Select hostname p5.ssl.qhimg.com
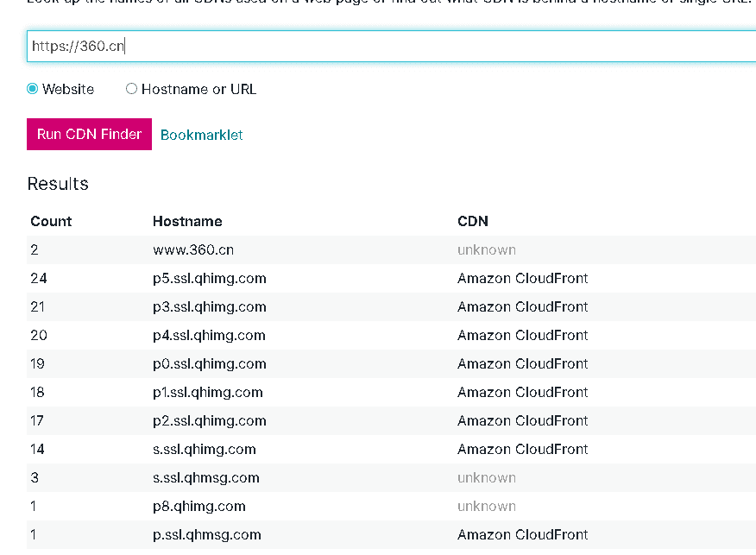Viewport: 756px width, 555px height. (x=209, y=278)
